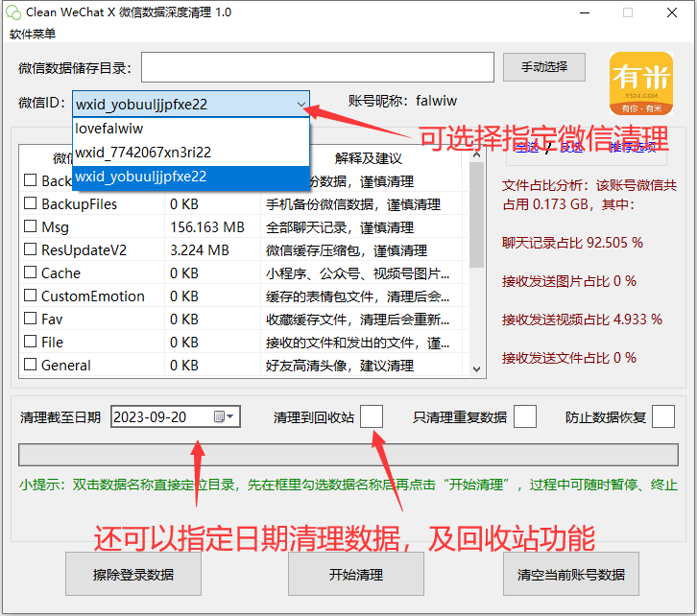This screenshot has height=616, width=697.
Task: Click the CustomEmotion row name
Action: click(93, 296)
